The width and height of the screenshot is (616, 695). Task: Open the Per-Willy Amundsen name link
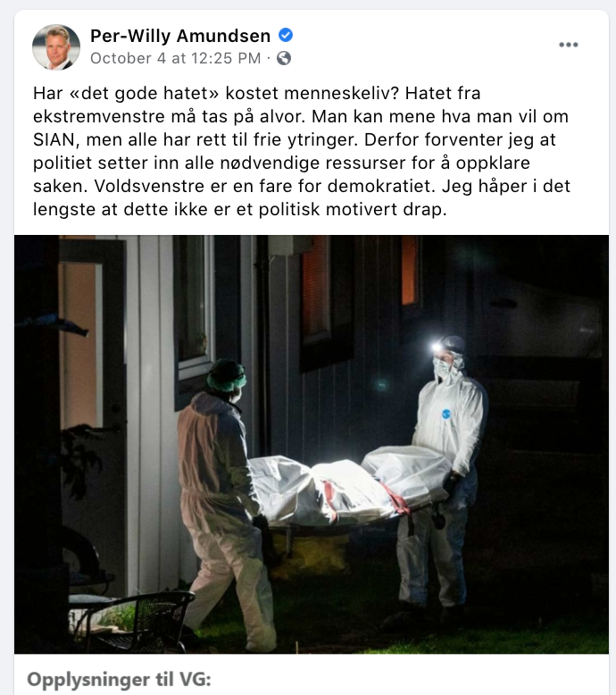(x=180, y=36)
